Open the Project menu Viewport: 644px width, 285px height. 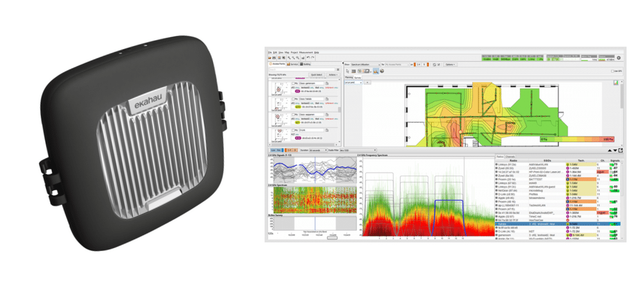[294, 53]
